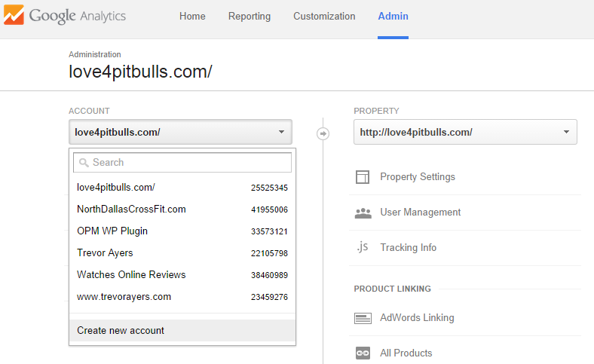Screen dimensions: 594x364
Task: Click the circular arrow between Account and Property
Action: pyautogui.click(x=323, y=133)
